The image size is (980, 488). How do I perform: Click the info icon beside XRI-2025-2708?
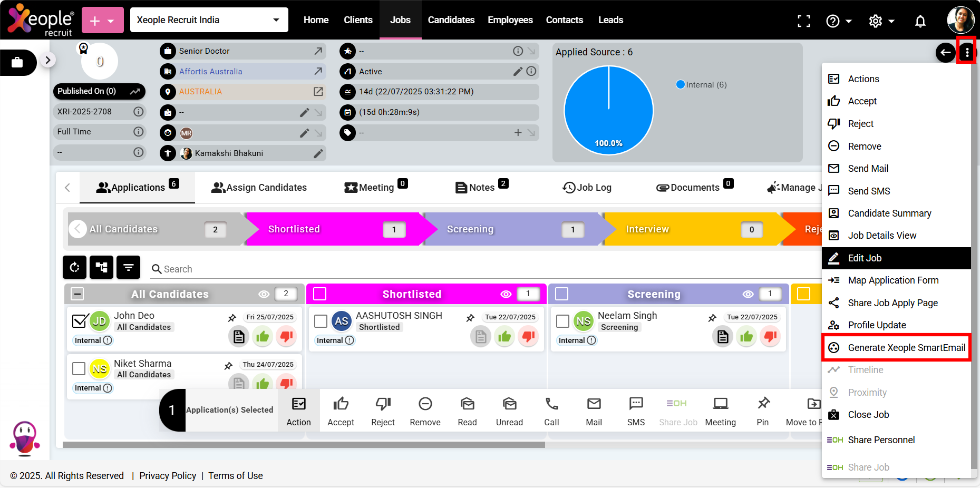pyautogui.click(x=138, y=112)
